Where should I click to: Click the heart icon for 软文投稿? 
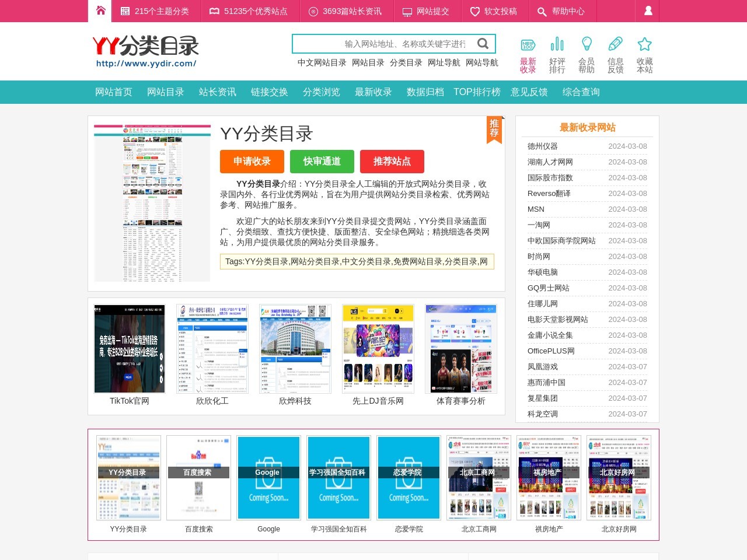tap(474, 10)
